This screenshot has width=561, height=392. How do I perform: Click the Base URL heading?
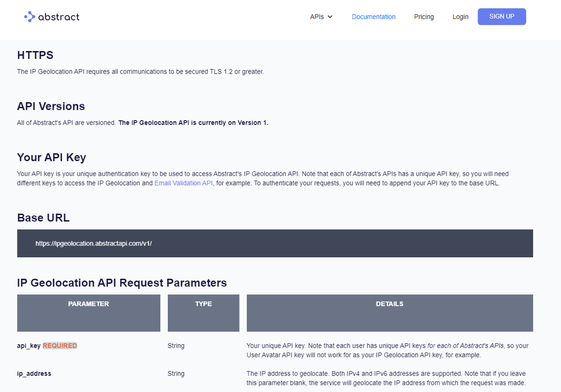coord(43,218)
